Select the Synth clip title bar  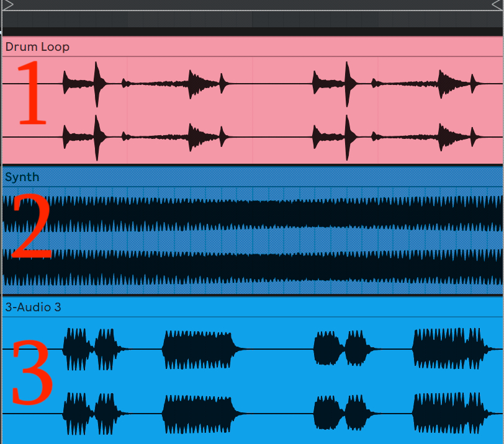pyautogui.click(x=248, y=177)
